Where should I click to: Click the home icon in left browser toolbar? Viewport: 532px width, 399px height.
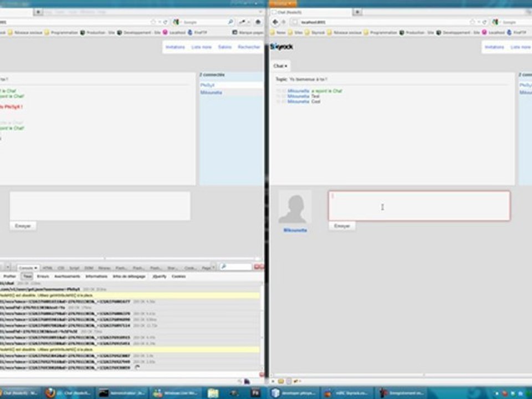258,22
